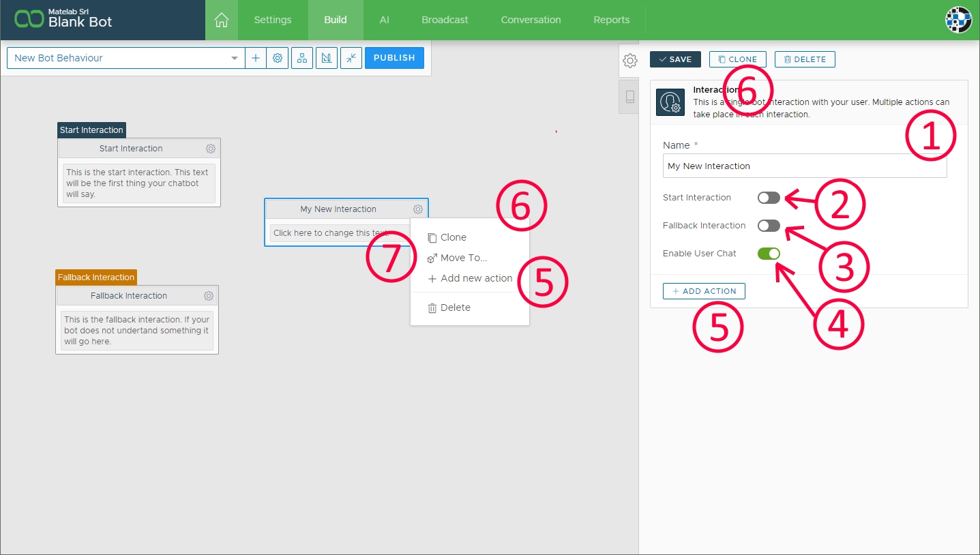Click the user avatar in top right

(x=957, y=20)
